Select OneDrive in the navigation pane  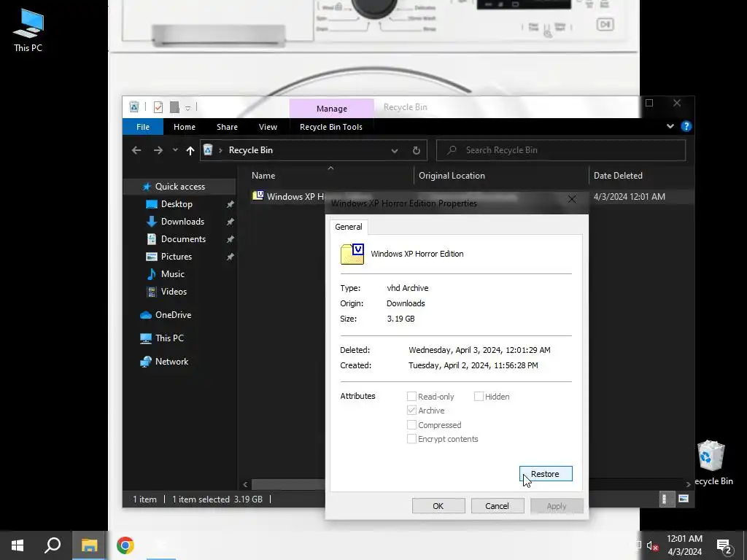tap(173, 315)
